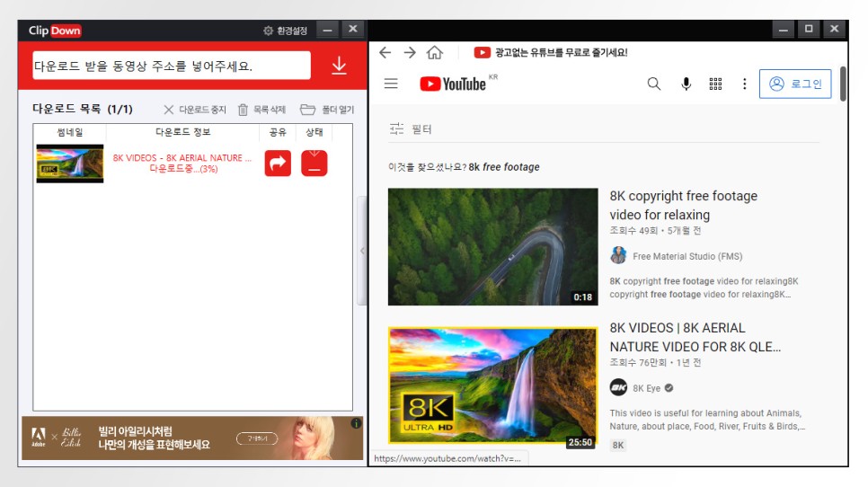Viewport: 868px width, 487px height.
Task: Click the download arrow next to URL field
Action: click(339, 66)
